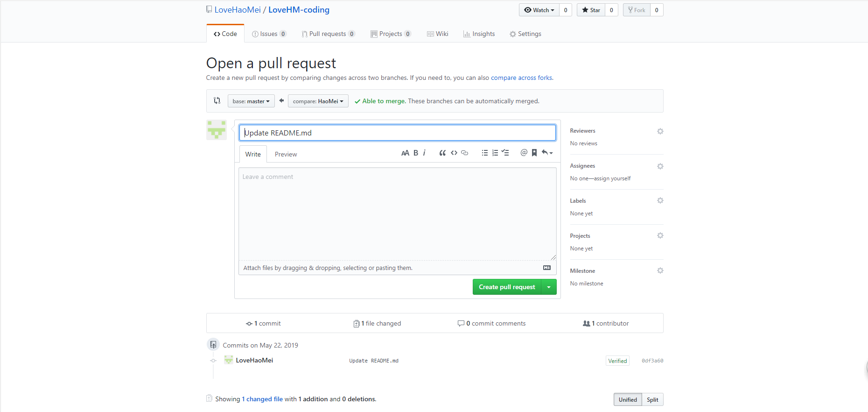This screenshot has width=868, height=412.
Task: Open the LoveHaoMei owner link
Action: [x=238, y=10]
